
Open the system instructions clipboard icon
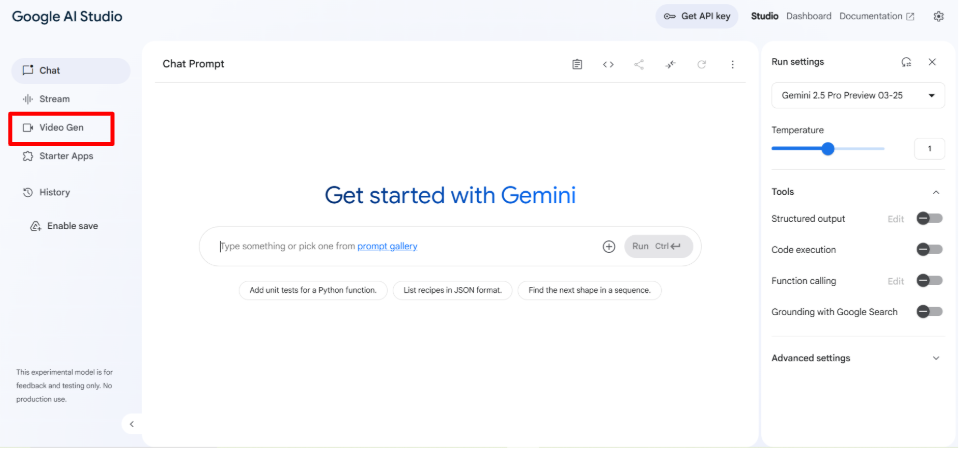click(x=577, y=64)
